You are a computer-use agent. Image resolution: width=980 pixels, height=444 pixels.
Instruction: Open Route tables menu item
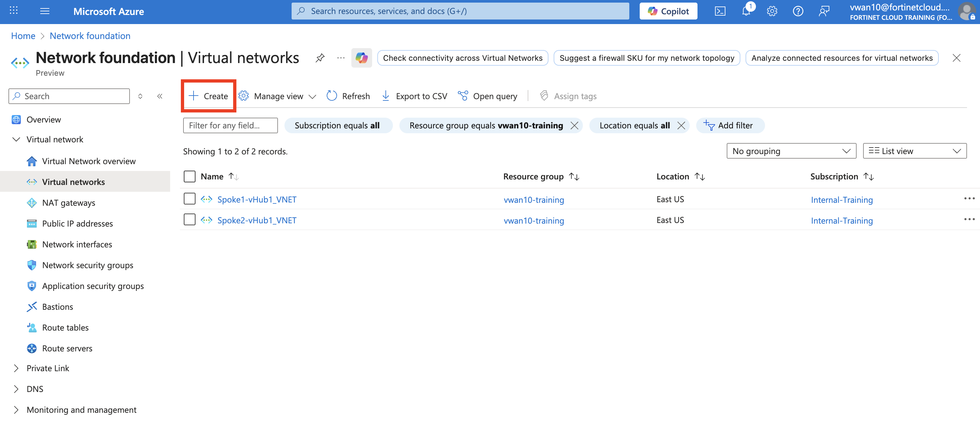point(65,328)
